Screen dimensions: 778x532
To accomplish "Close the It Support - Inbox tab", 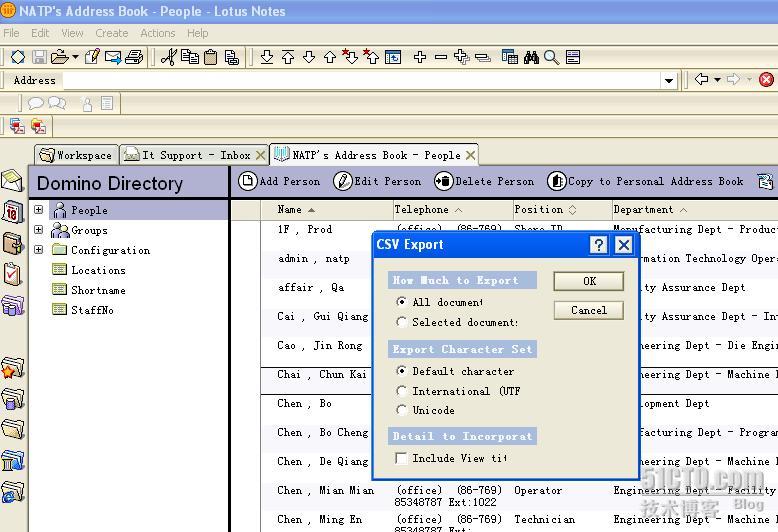I will coord(260,155).
